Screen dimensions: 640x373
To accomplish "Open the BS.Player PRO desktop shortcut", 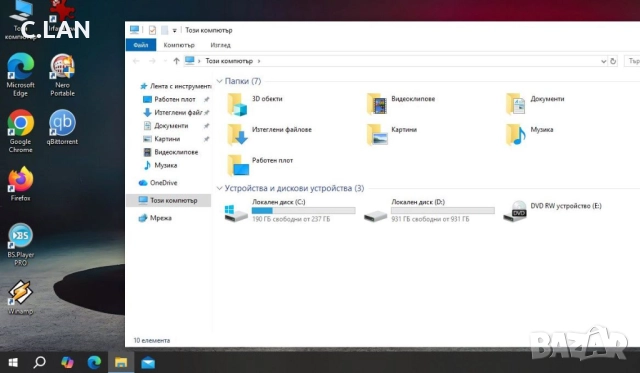I will (x=20, y=244).
